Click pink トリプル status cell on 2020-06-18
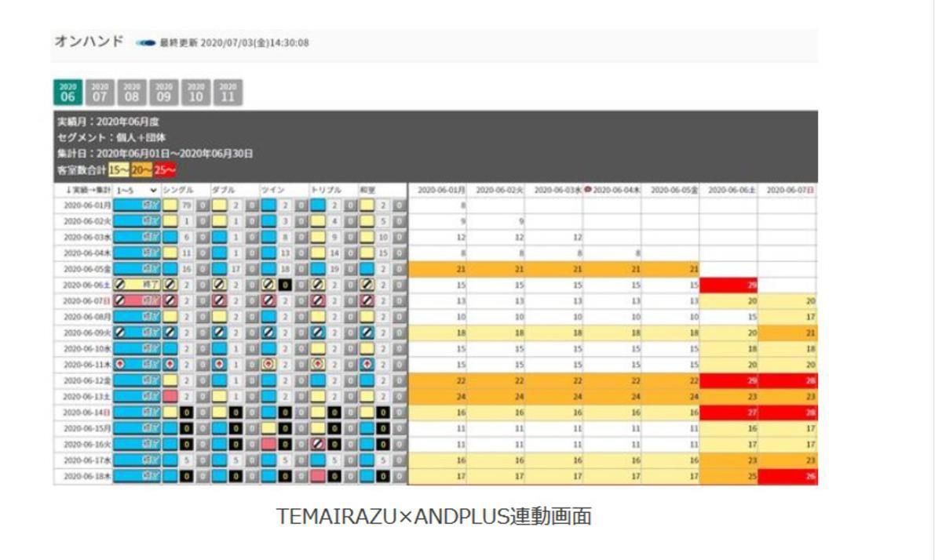 click(318, 476)
